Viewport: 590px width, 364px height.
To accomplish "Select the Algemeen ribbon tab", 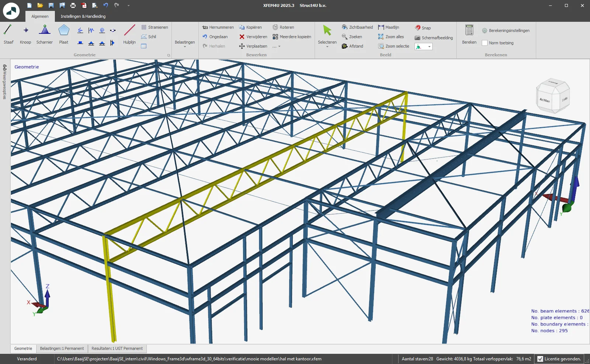I will tap(40, 16).
